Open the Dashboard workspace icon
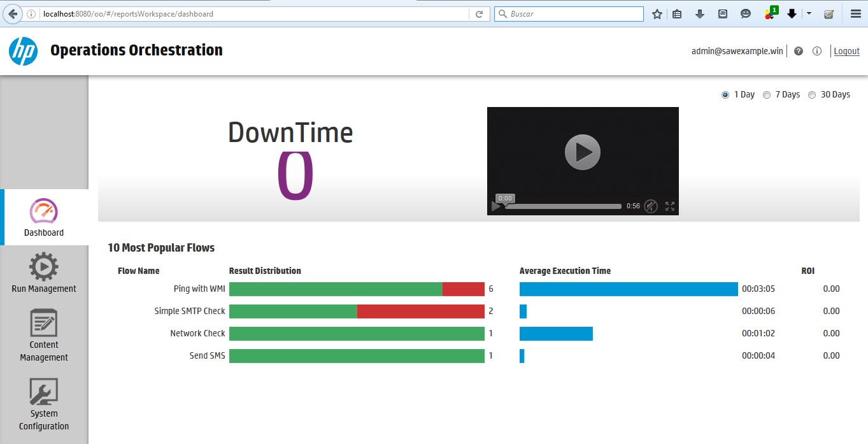Viewport: 868px width, 444px height. point(43,211)
